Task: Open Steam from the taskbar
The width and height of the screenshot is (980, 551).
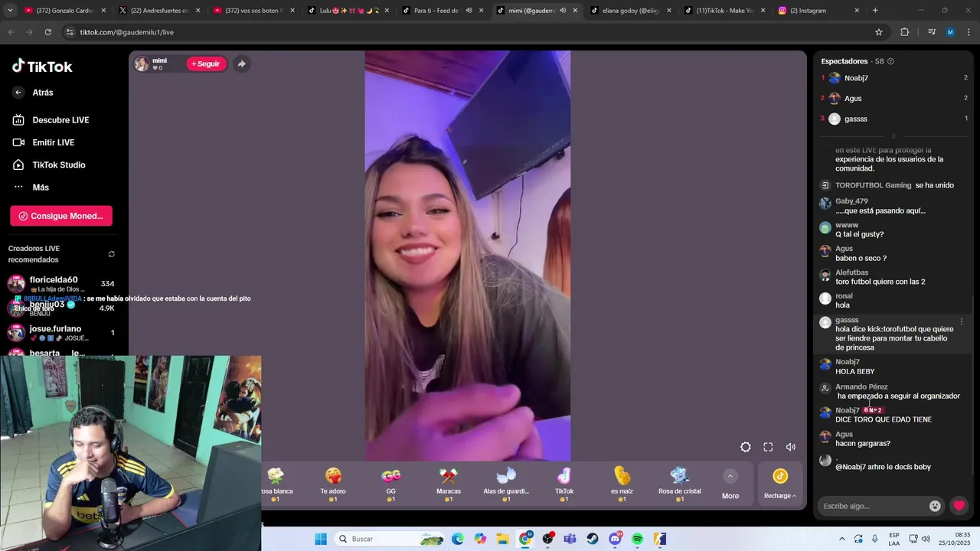Action: click(x=593, y=539)
